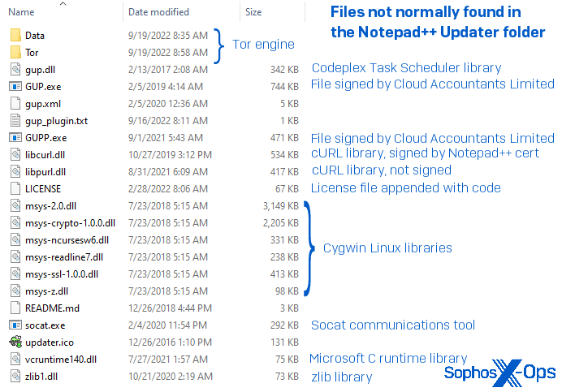
Task: Click the gup.xml file icon
Action: coord(15,104)
